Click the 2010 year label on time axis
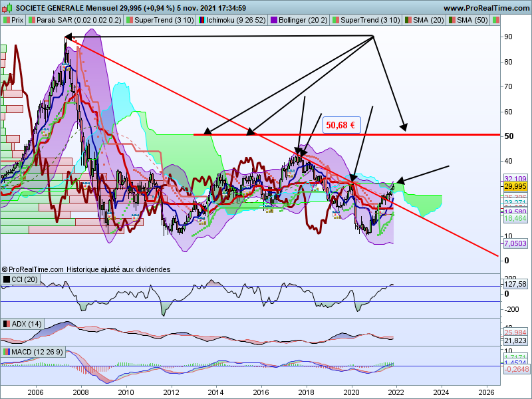 [126, 392]
